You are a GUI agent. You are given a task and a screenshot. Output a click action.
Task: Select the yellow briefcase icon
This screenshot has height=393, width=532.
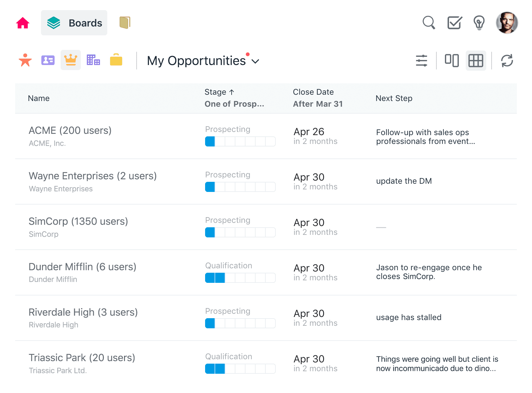click(116, 60)
